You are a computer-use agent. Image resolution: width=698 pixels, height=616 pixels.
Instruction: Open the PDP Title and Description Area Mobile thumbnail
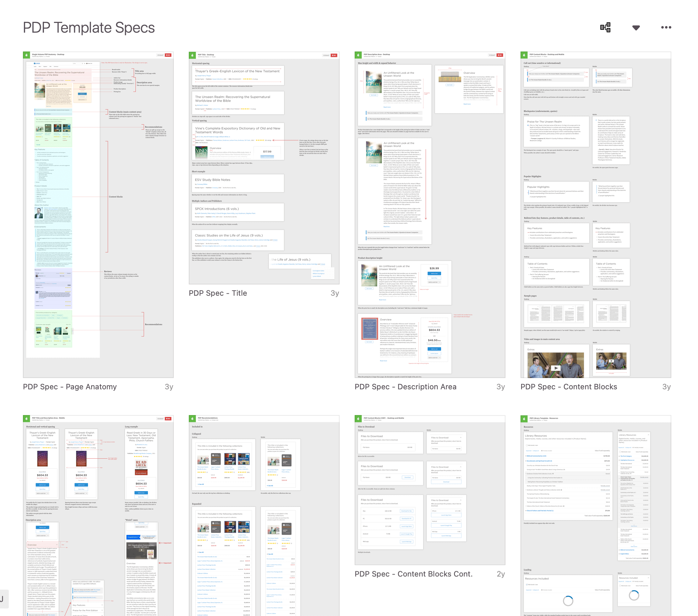click(98, 515)
